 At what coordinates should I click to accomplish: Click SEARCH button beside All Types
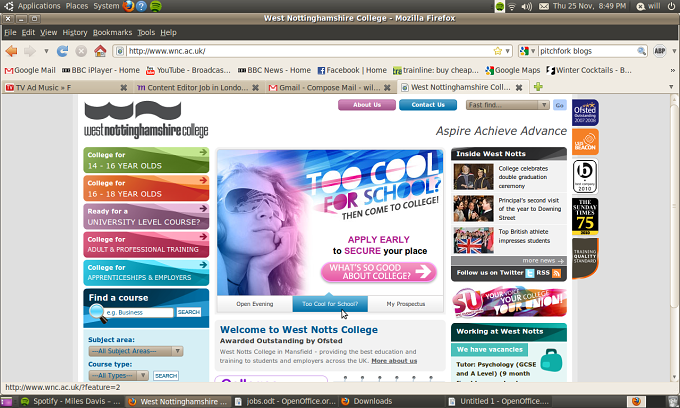point(166,376)
